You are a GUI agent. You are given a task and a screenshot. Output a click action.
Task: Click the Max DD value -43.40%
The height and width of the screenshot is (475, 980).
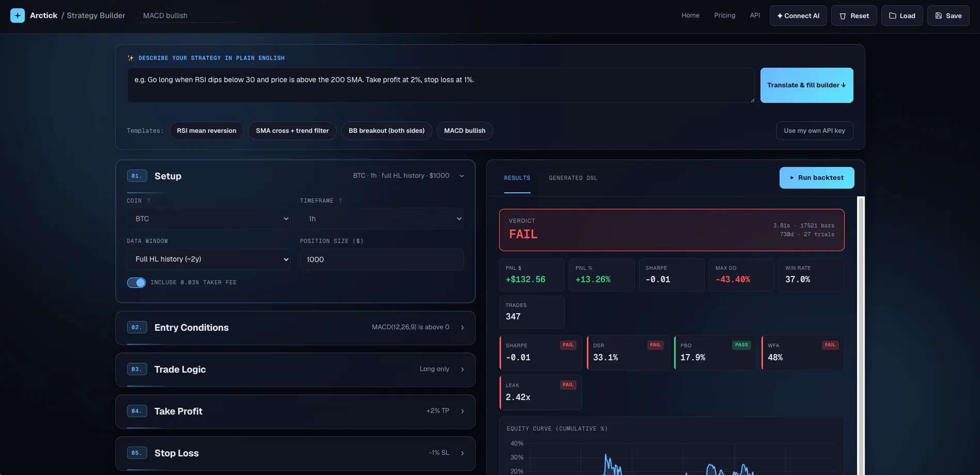click(x=733, y=280)
